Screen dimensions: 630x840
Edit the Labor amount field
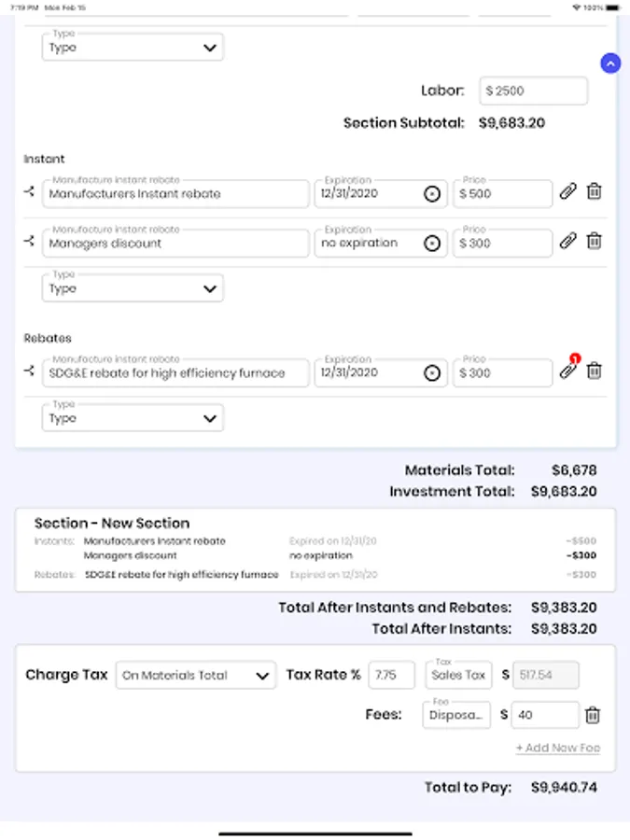pos(534,91)
